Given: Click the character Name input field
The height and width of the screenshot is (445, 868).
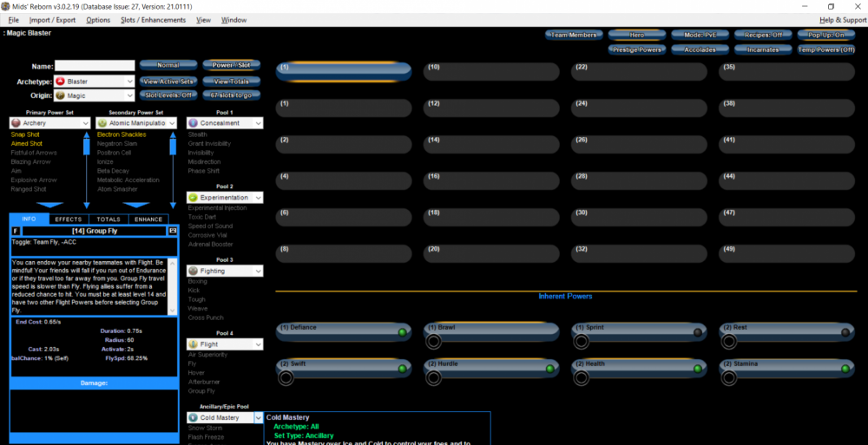Looking at the screenshot, I should 95,66.
